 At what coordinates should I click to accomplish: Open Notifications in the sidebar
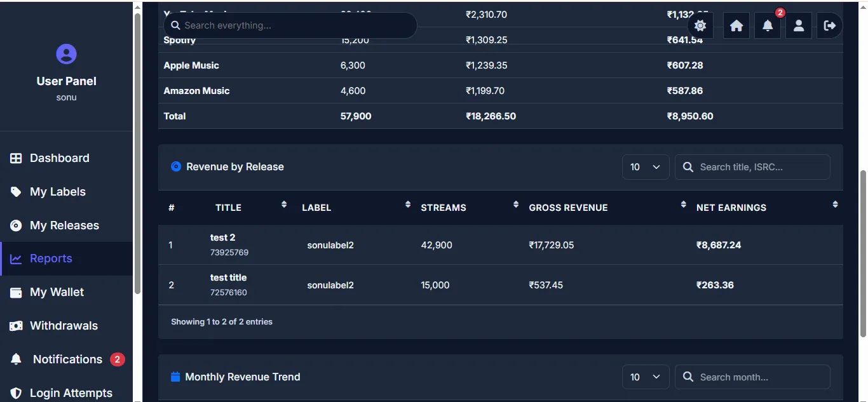(66, 359)
